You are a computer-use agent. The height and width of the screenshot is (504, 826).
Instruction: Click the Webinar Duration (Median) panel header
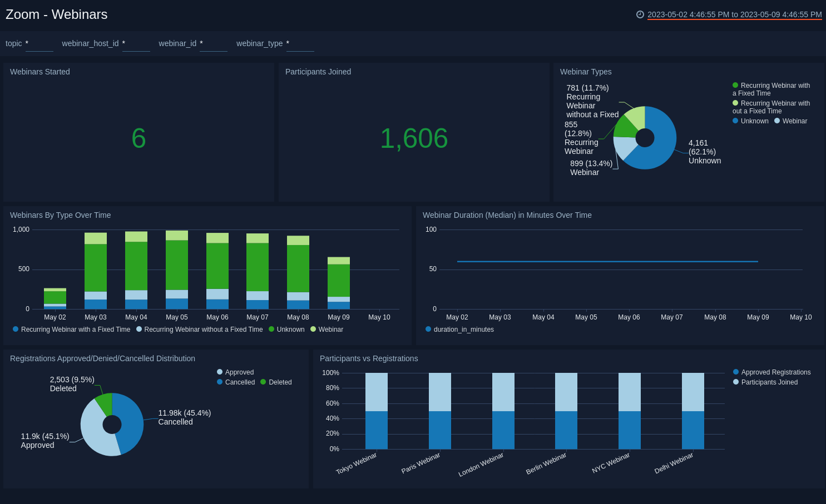507,215
